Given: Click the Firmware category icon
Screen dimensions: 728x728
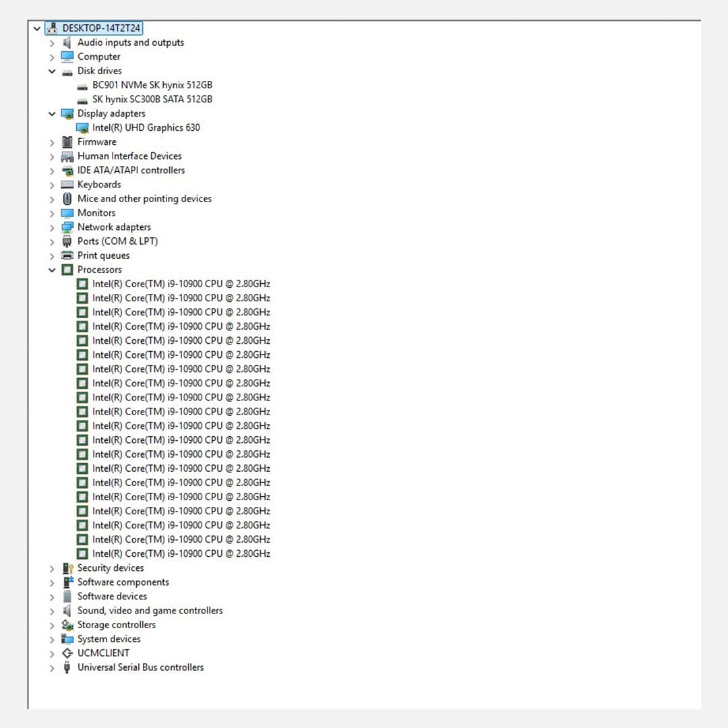Looking at the screenshot, I should [67, 142].
